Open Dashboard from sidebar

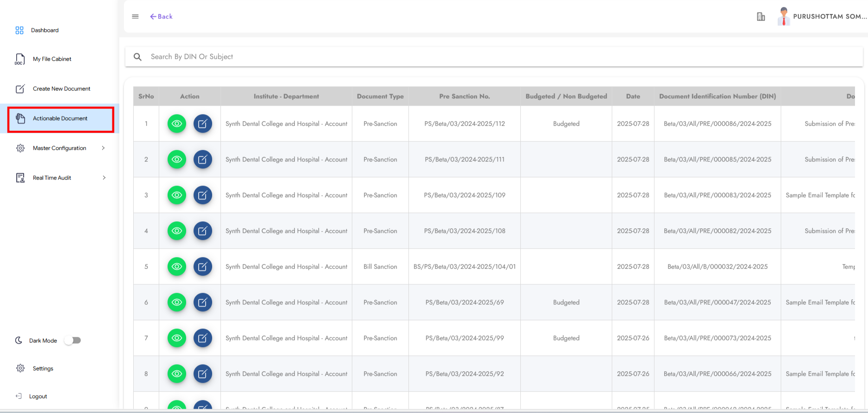point(45,30)
